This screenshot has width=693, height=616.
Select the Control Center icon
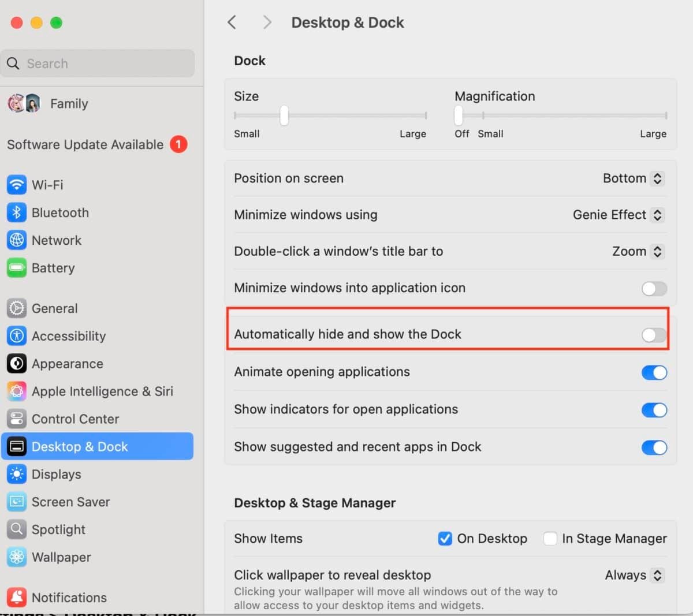coord(17,419)
